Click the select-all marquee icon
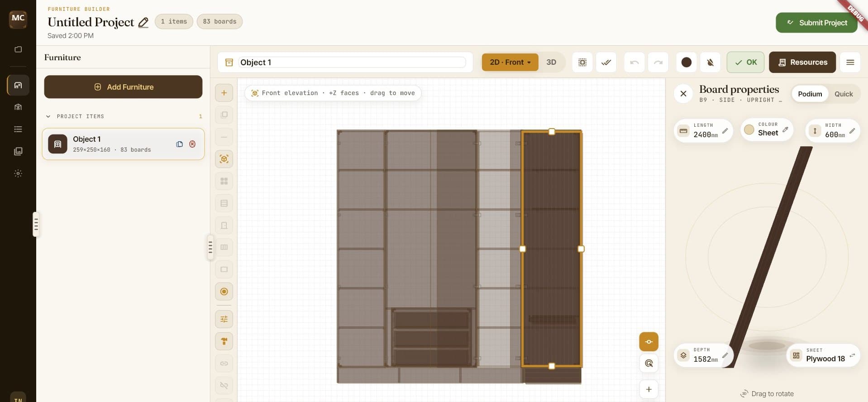 tap(582, 62)
